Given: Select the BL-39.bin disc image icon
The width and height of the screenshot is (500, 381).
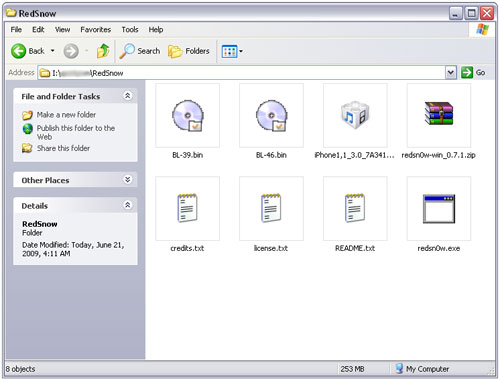Looking at the screenshot, I should (x=188, y=115).
